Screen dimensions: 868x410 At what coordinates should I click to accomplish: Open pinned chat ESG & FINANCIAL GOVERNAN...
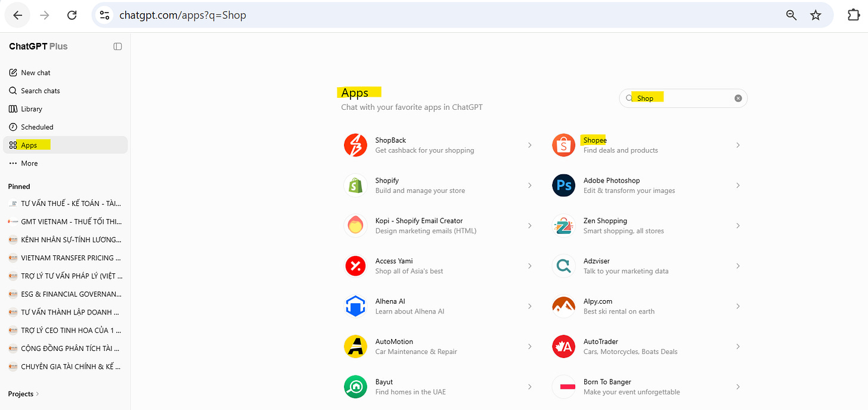pyautogui.click(x=66, y=294)
